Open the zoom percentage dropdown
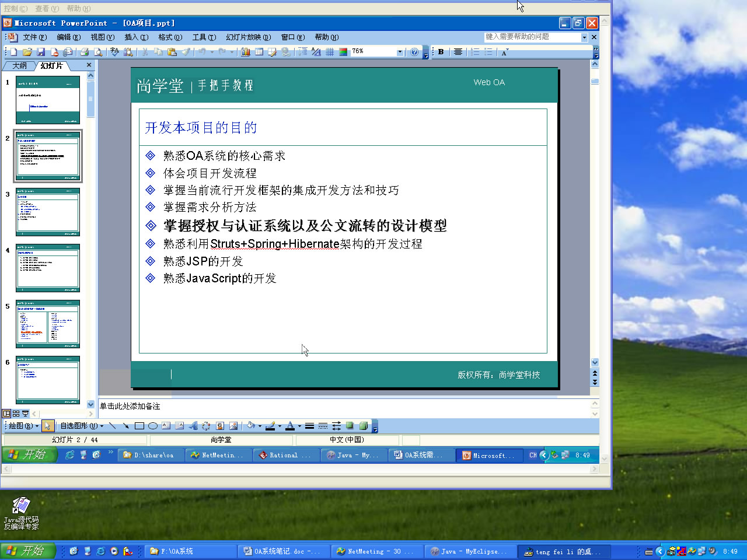The height and width of the screenshot is (560, 747). [400, 51]
